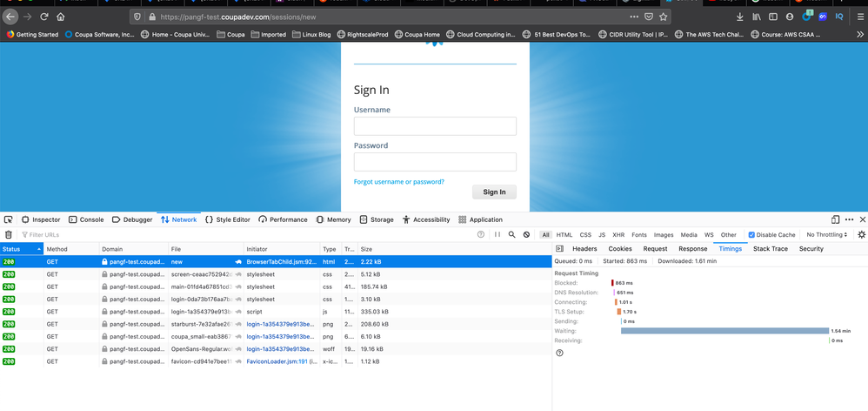The height and width of the screenshot is (411, 868).
Task: Show the Headers tab of request
Action: tap(584, 249)
